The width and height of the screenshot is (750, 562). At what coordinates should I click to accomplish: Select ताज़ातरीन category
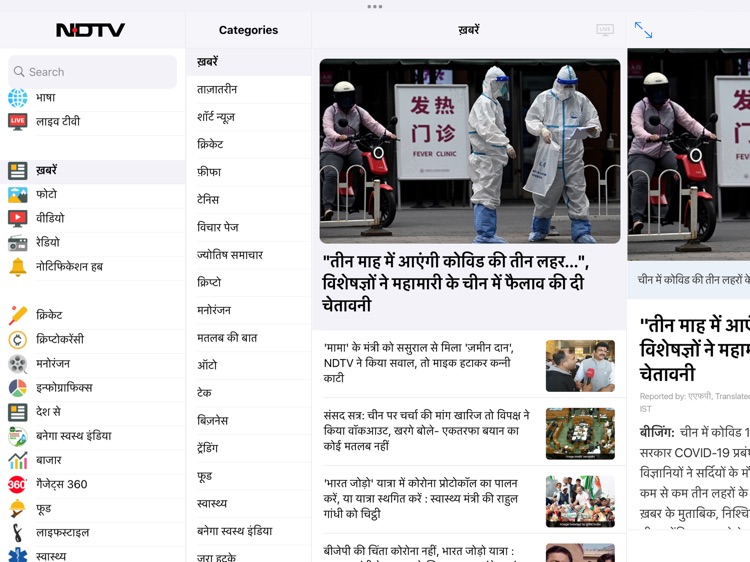[249, 89]
